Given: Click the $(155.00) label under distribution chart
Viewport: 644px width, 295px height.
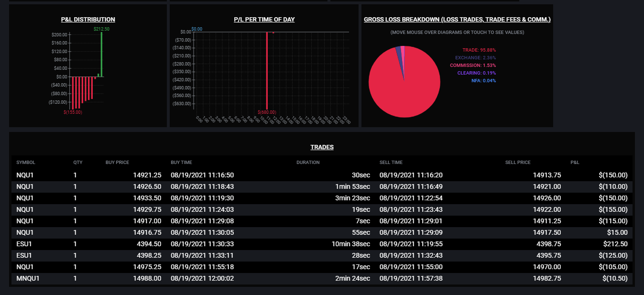Looking at the screenshot, I should (73, 112).
